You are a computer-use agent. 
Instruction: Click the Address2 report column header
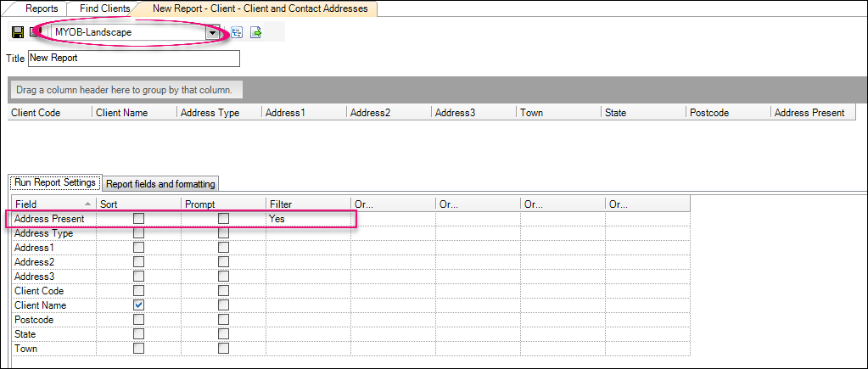[389, 113]
